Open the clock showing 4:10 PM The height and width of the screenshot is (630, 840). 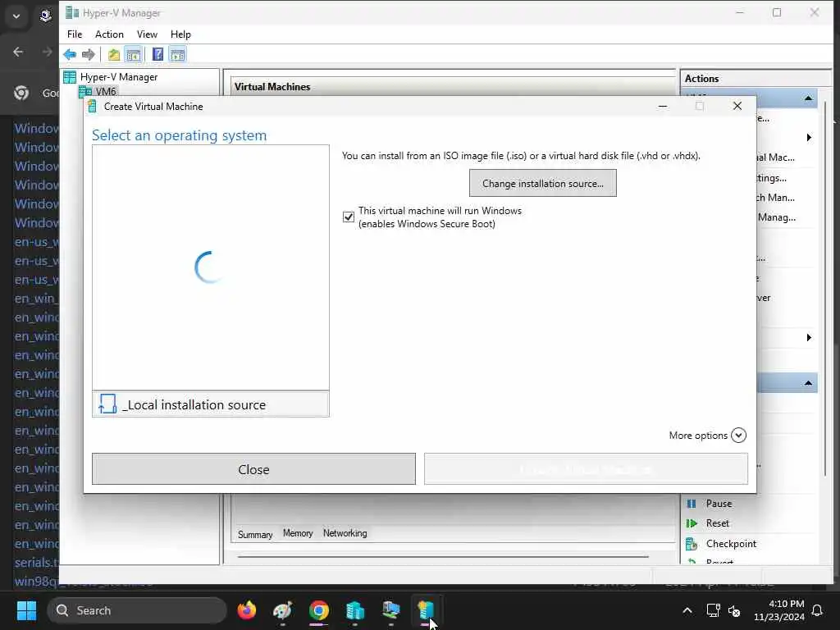[x=779, y=610]
